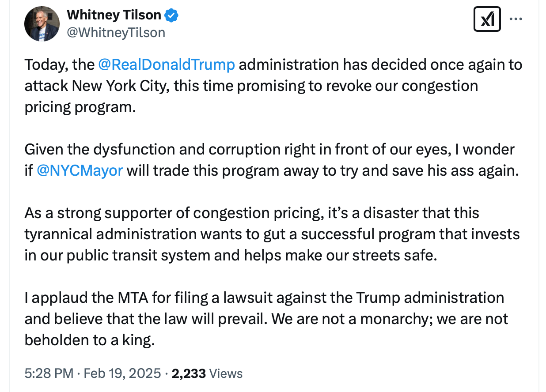
Task: Open the @RealDonaldTrump mention
Action: tap(166, 64)
